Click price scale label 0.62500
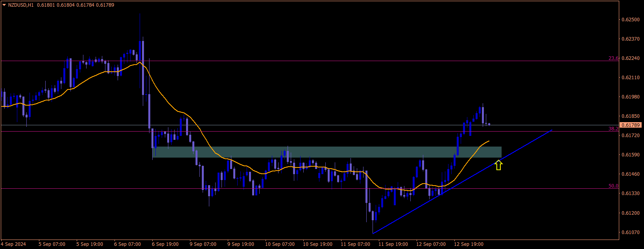The image size is (644, 249). click(631, 20)
